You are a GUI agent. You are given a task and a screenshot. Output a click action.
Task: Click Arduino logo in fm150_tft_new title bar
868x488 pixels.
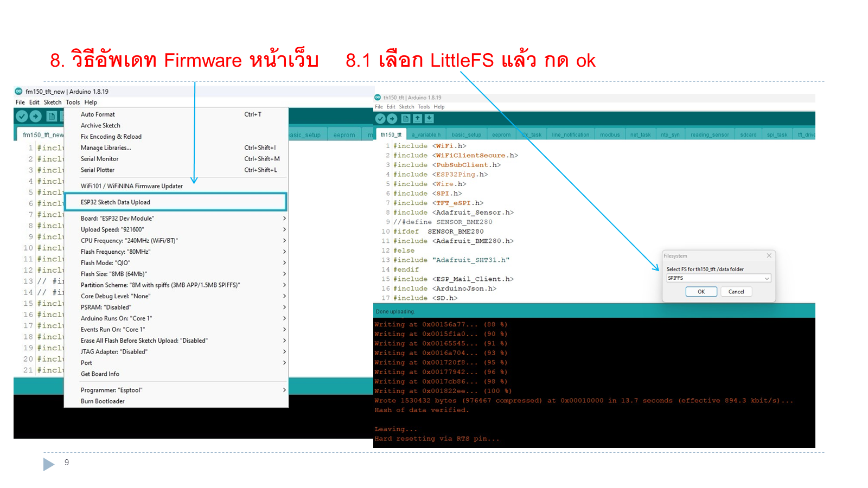tap(18, 92)
